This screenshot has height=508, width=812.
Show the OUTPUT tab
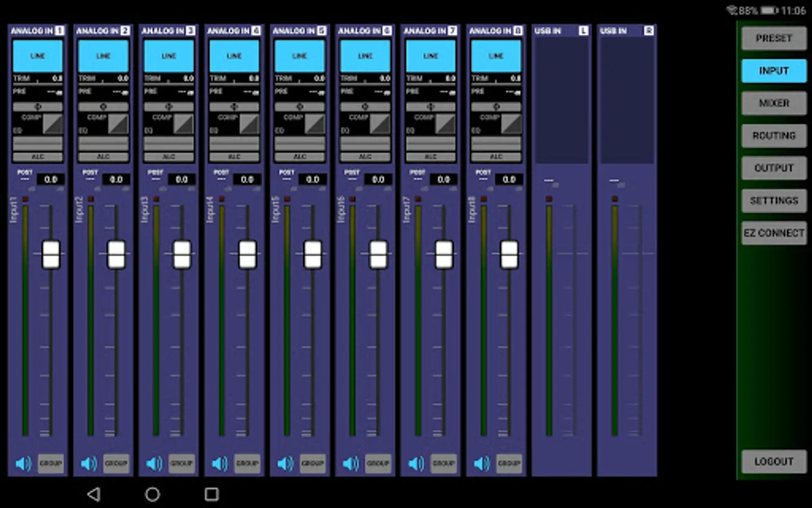(774, 168)
